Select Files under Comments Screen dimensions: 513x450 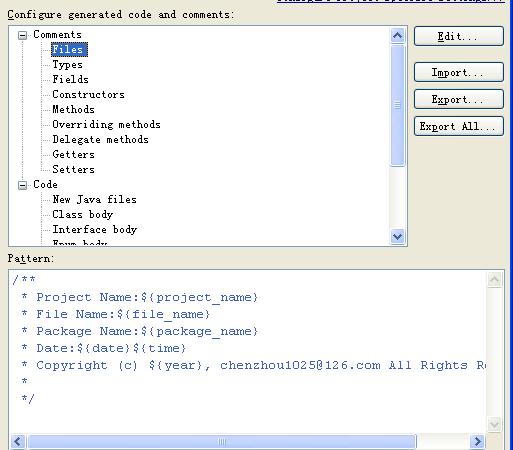(x=69, y=50)
